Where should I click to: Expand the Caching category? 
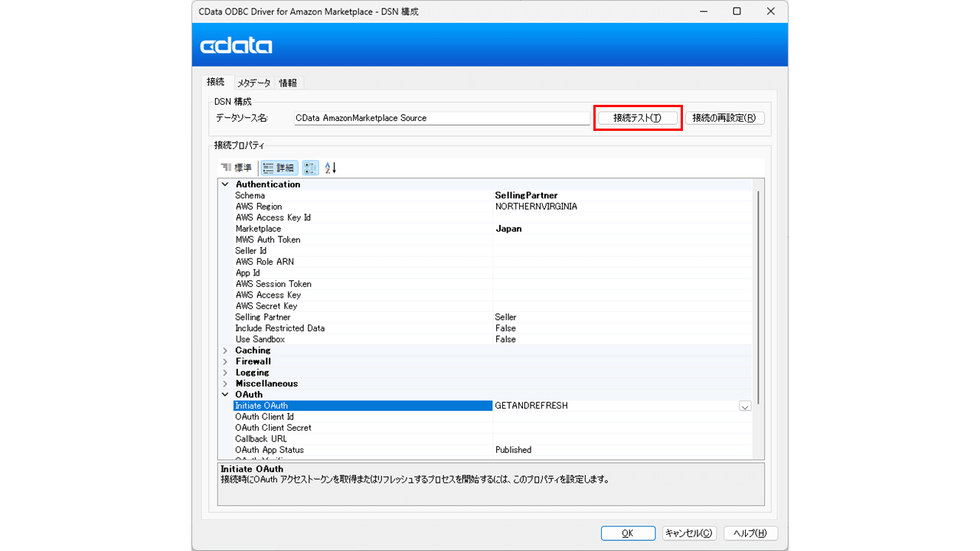pos(225,350)
